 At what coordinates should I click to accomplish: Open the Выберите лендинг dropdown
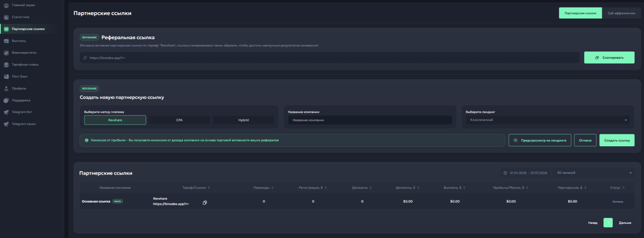click(548, 120)
